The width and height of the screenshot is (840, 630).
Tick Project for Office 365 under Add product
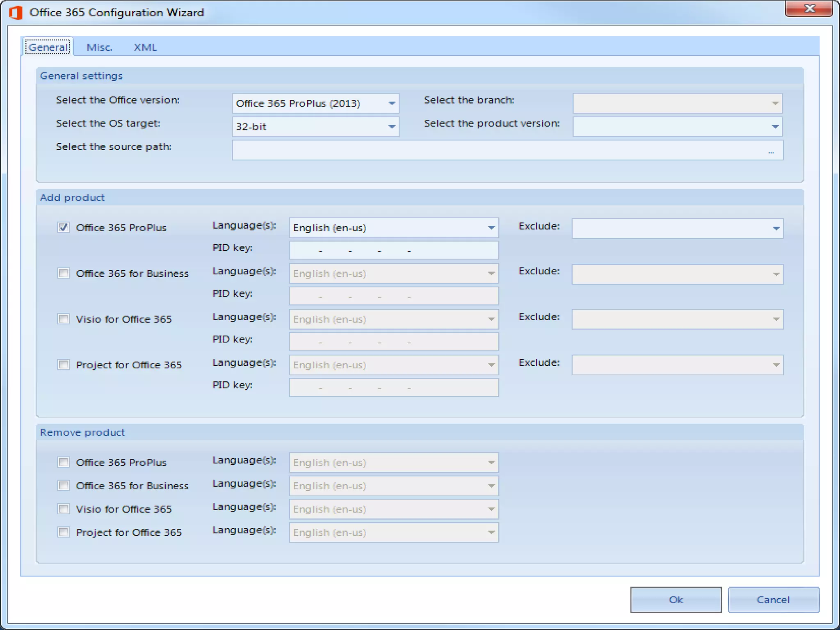pos(64,365)
